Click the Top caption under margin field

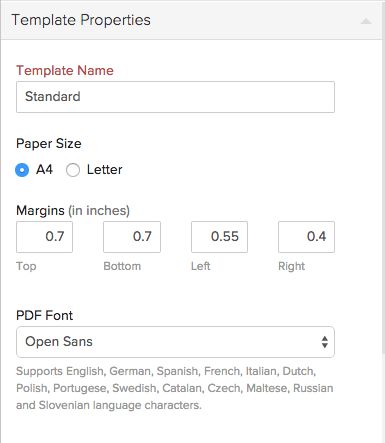tap(26, 266)
